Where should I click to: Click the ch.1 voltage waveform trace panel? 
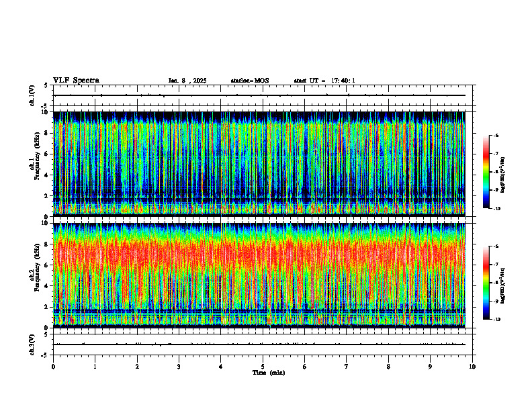coord(263,95)
